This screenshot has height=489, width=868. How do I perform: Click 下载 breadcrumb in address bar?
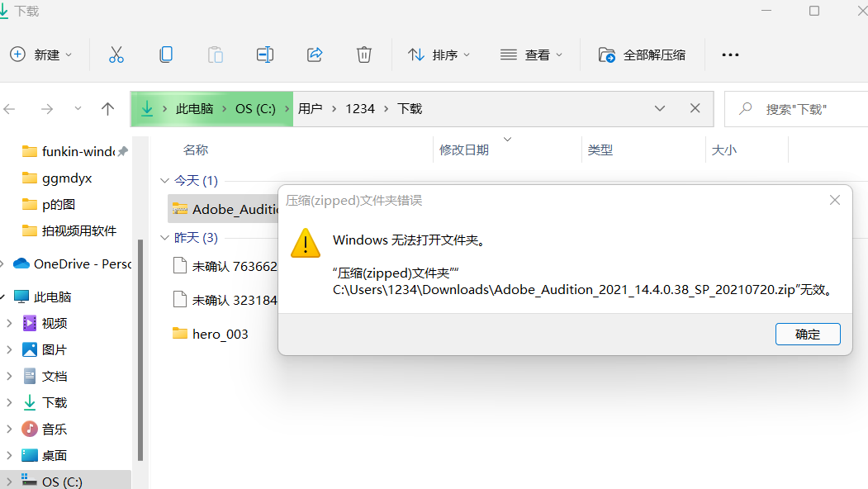pyautogui.click(x=410, y=109)
